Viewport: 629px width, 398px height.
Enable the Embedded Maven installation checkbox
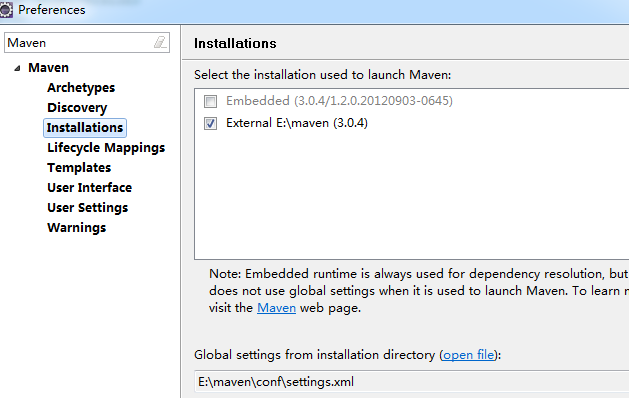coord(210,101)
